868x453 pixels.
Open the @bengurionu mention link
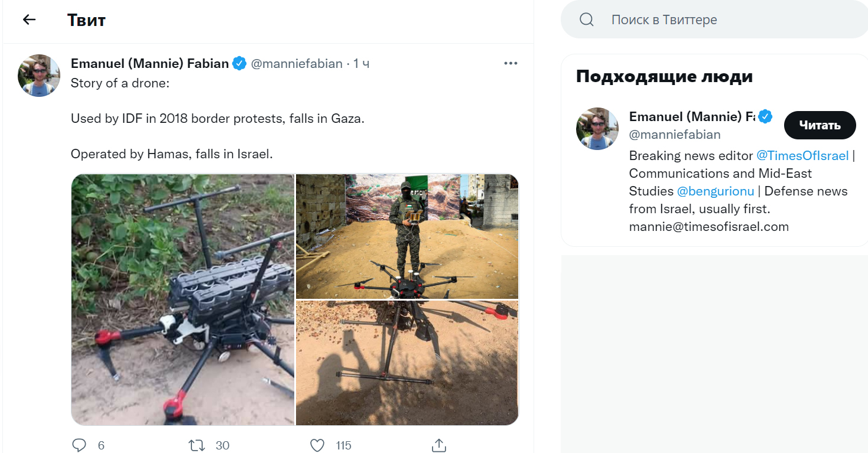(715, 191)
